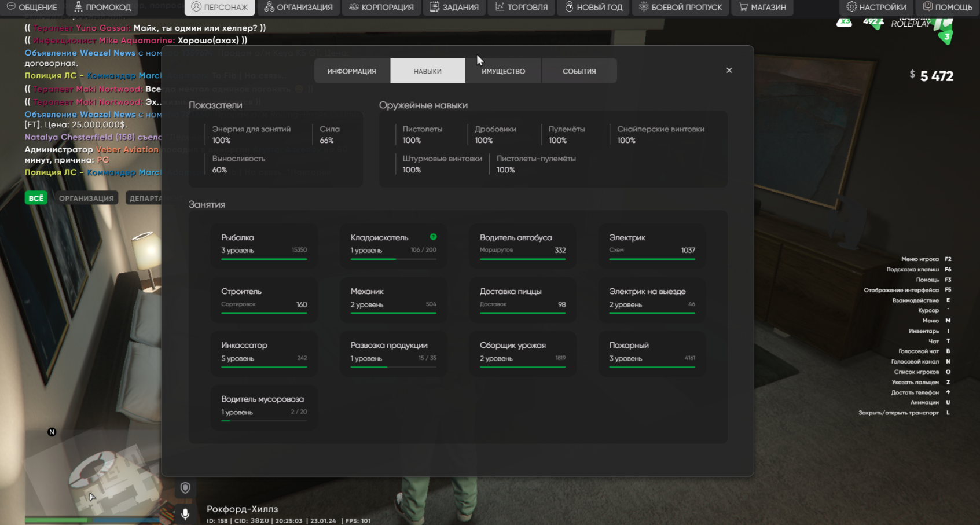Open the ПРОМОКОД menu item
Screen dimensions: 980x525
click(x=102, y=7)
